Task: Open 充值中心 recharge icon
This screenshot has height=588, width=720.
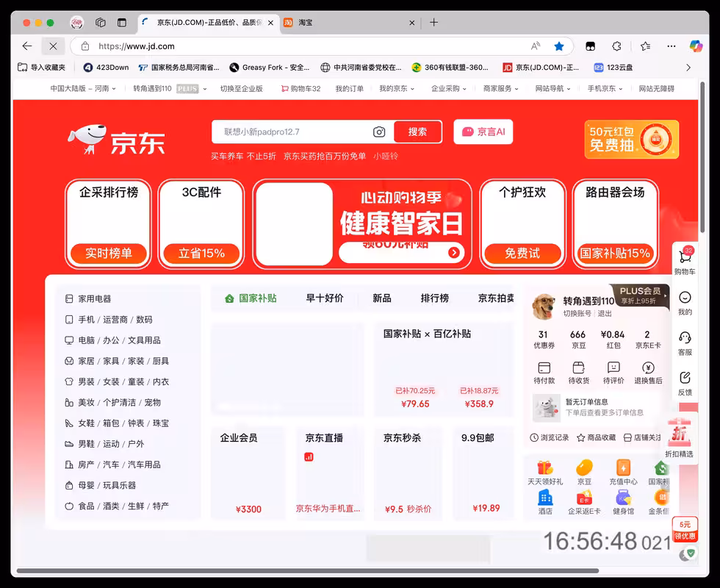Action: [623, 473]
